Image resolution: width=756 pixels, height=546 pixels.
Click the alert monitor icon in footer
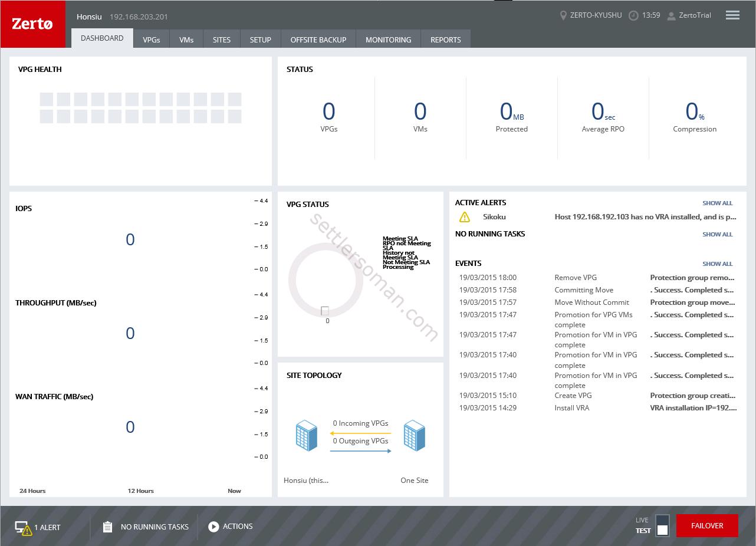[23, 528]
